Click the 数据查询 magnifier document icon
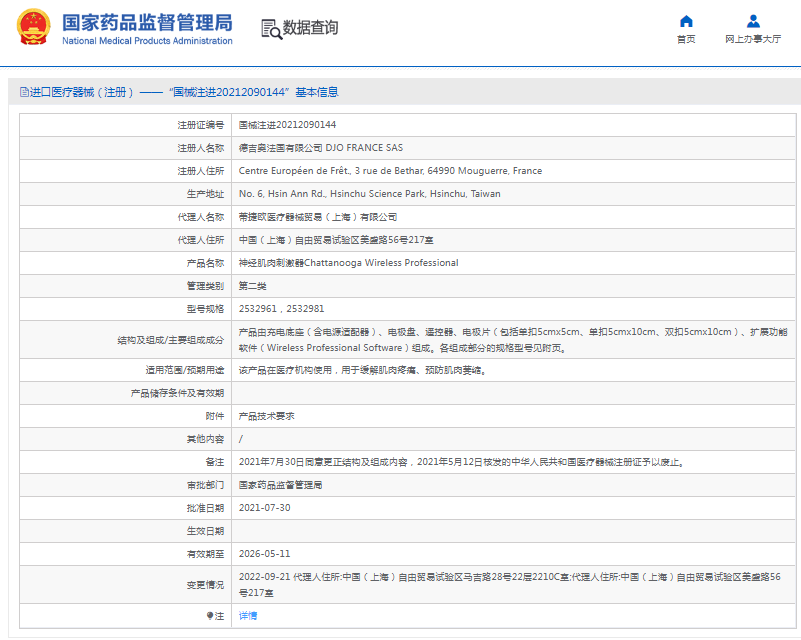Viewport: 801px width, 640px height. coord(271,29)
